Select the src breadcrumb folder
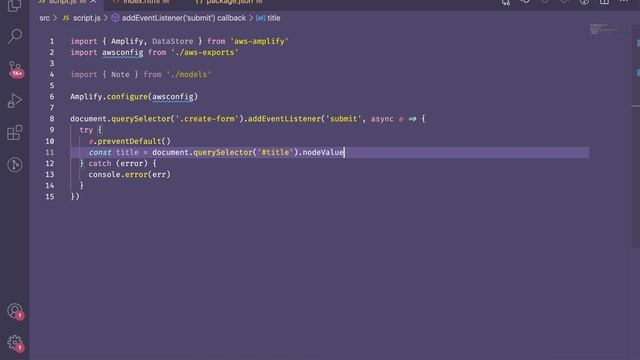The height and width of the screenshot is (360, 640). click(44, 18)
